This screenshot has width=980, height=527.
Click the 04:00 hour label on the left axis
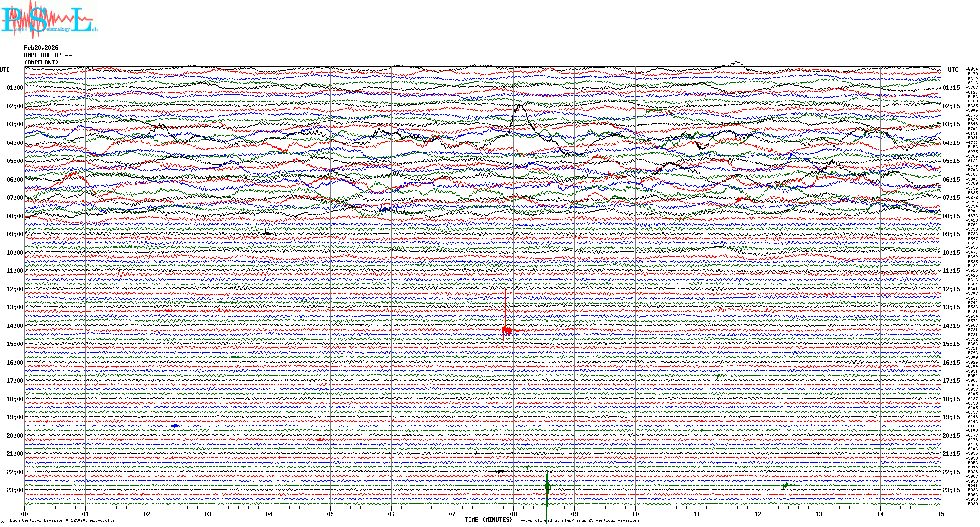[15, 143]
